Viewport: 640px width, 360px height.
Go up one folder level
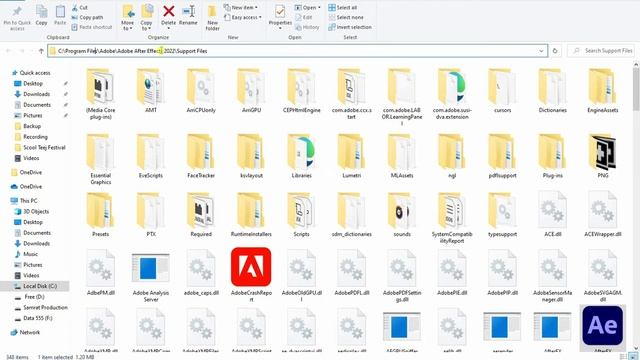coord(41,51)
